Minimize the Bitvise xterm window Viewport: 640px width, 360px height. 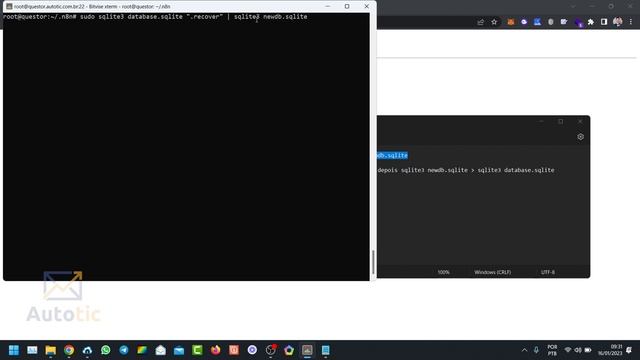(x=328, y=7)
